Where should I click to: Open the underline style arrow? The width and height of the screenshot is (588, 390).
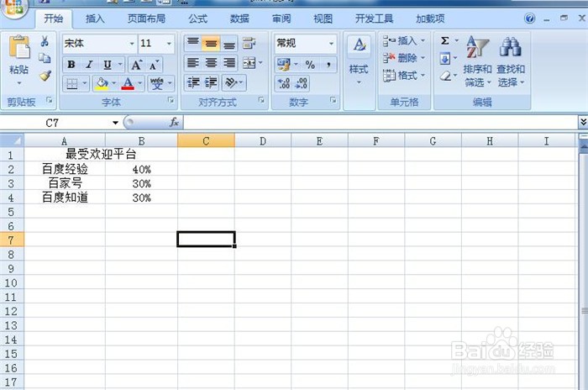(x=120, y=65)
